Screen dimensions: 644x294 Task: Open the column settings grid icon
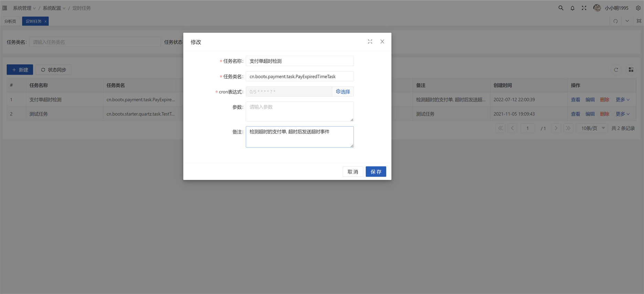pos(631,70)
